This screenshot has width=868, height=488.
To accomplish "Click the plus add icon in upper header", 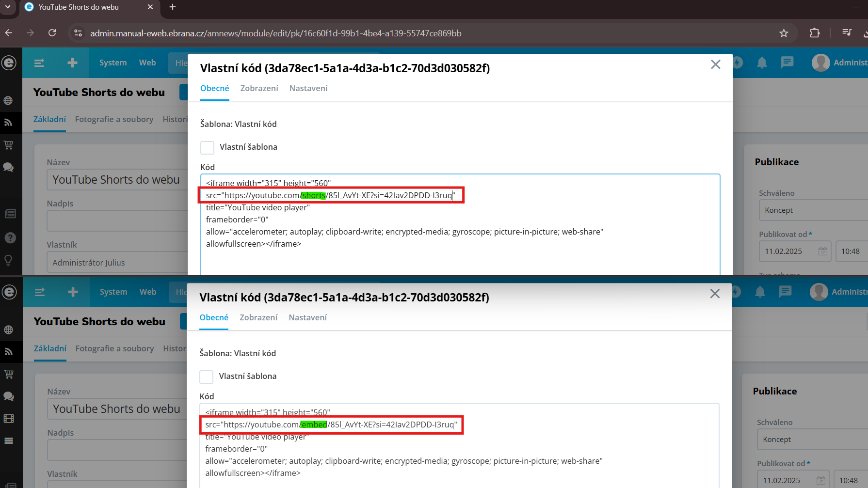I will [x=72, y=63].
